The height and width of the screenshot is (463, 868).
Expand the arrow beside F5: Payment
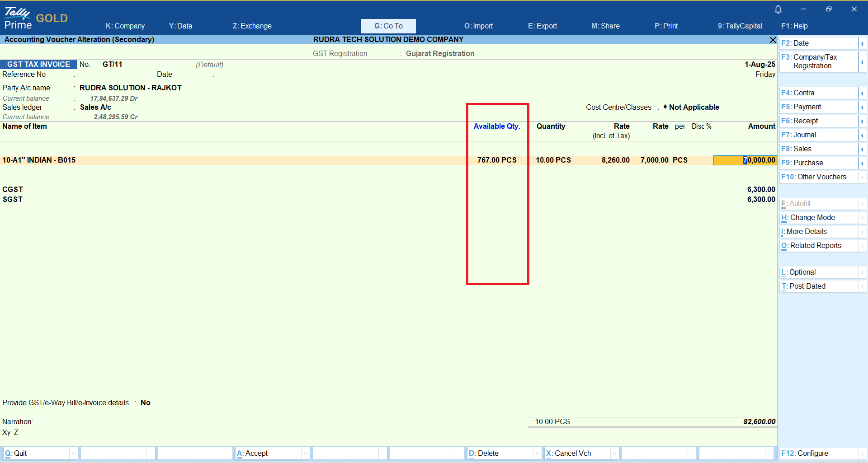862,107
